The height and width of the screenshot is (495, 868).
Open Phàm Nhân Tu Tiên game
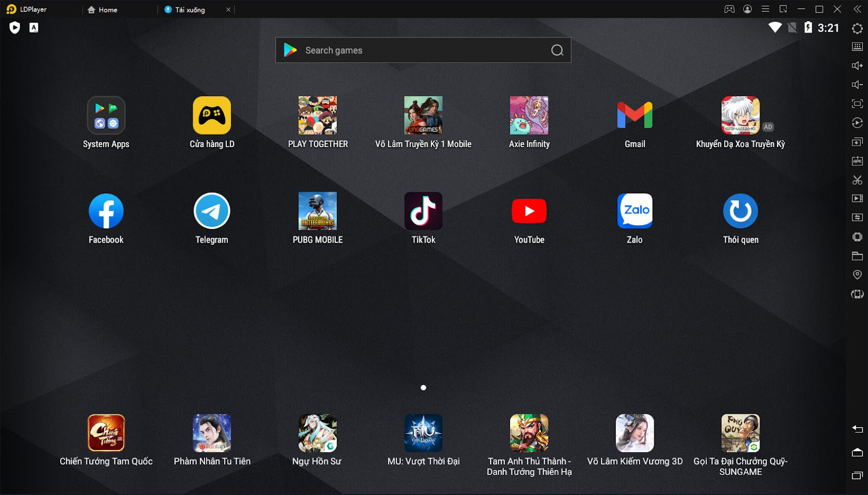tap(212, 433)
